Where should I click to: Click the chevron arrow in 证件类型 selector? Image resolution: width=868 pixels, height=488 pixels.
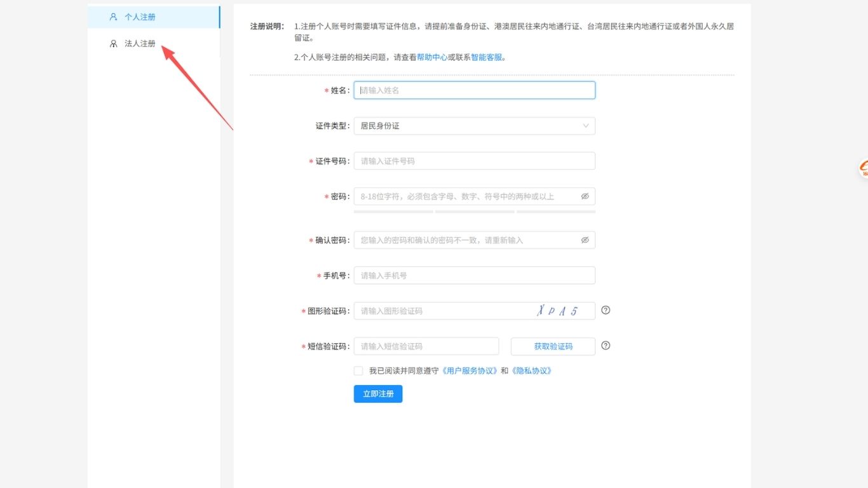coord(586,126)
